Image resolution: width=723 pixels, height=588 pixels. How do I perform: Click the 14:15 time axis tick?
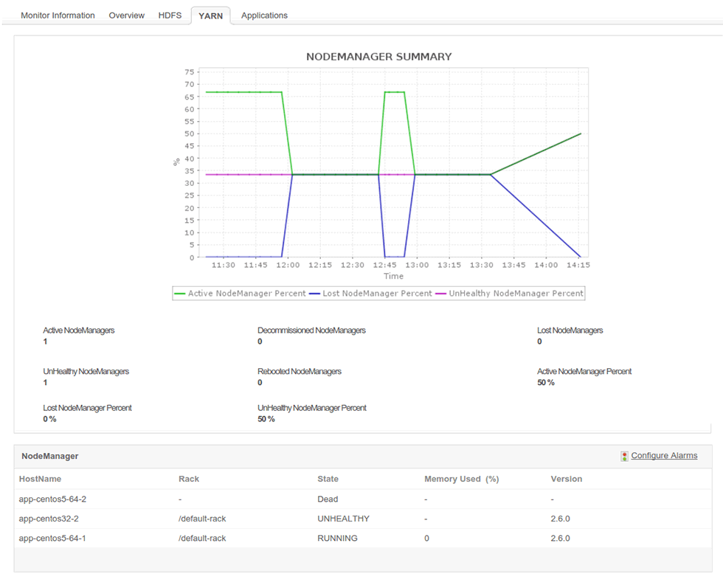tap(578, 265)
